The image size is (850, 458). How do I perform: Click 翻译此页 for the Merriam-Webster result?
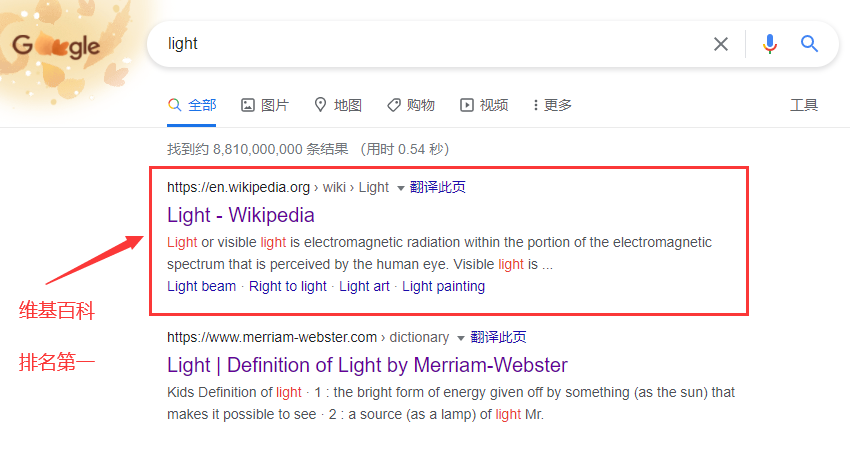498,337
